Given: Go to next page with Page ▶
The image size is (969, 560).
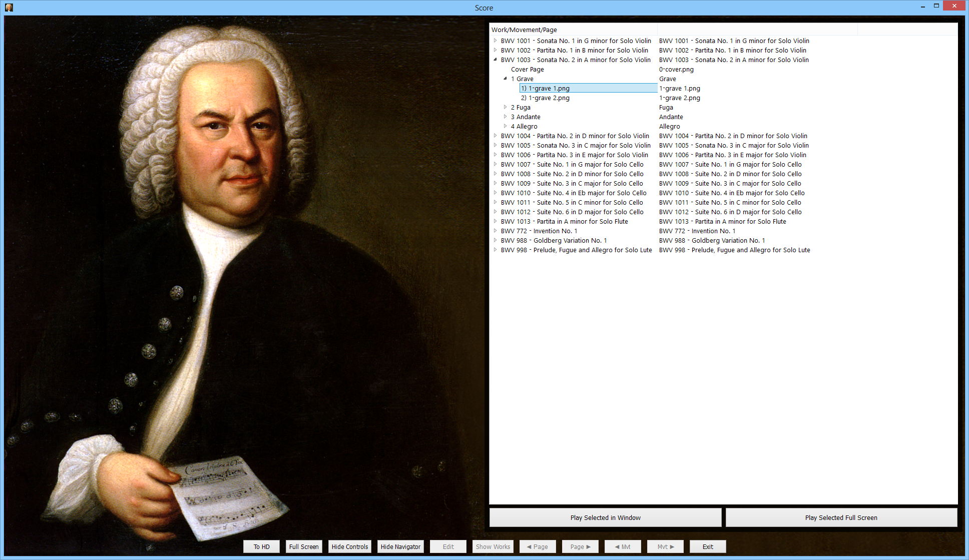Looking at the screenshot, I should tap(580, 546).
